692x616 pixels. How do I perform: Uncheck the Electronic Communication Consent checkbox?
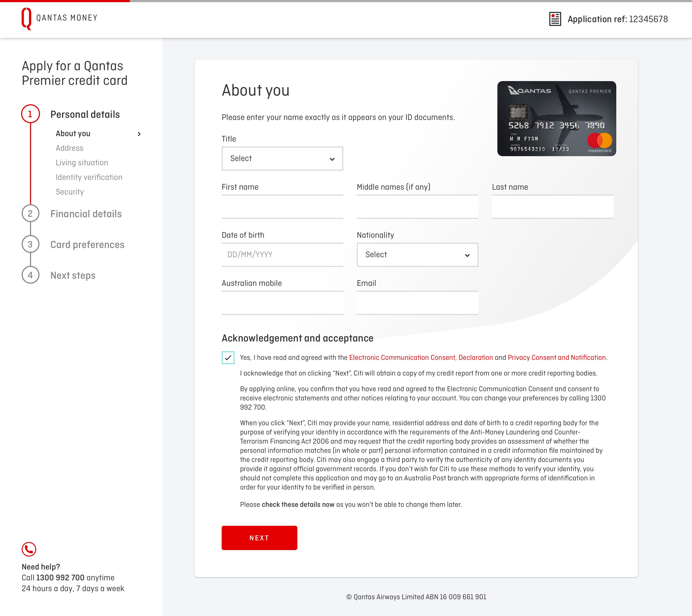coord(228,357)
